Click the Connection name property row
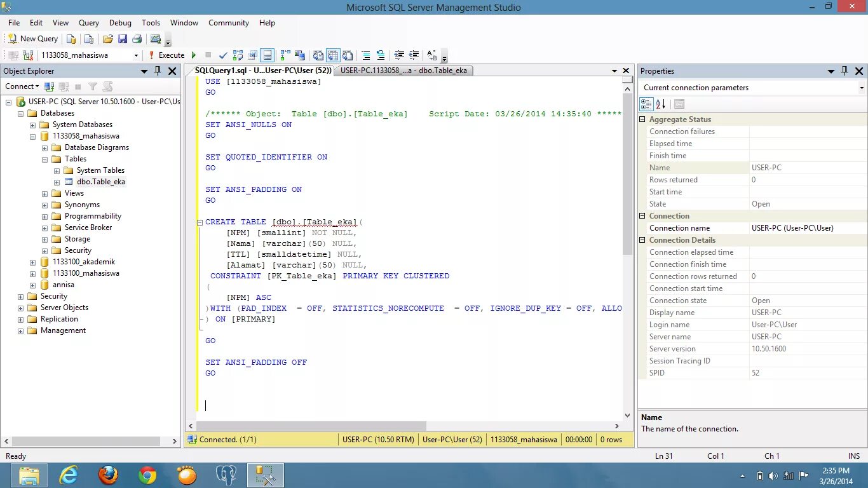This screenshot has width=868, height=488. click(752, 228)
